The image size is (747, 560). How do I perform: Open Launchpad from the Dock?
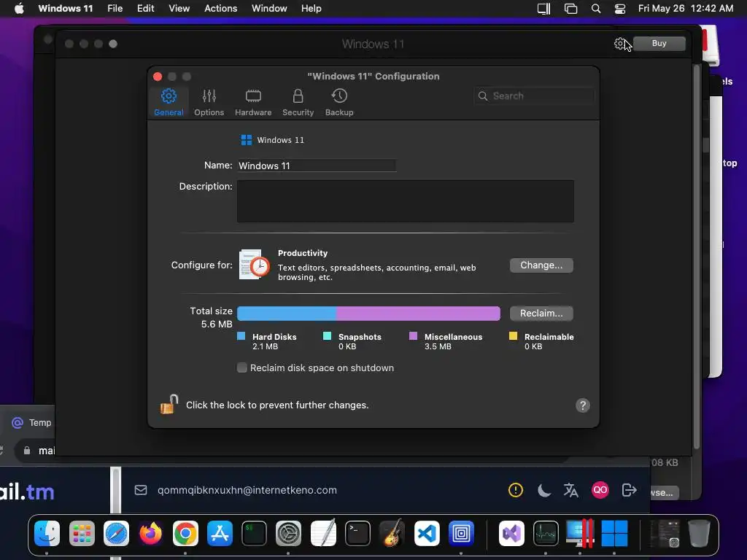click(82, 533)
